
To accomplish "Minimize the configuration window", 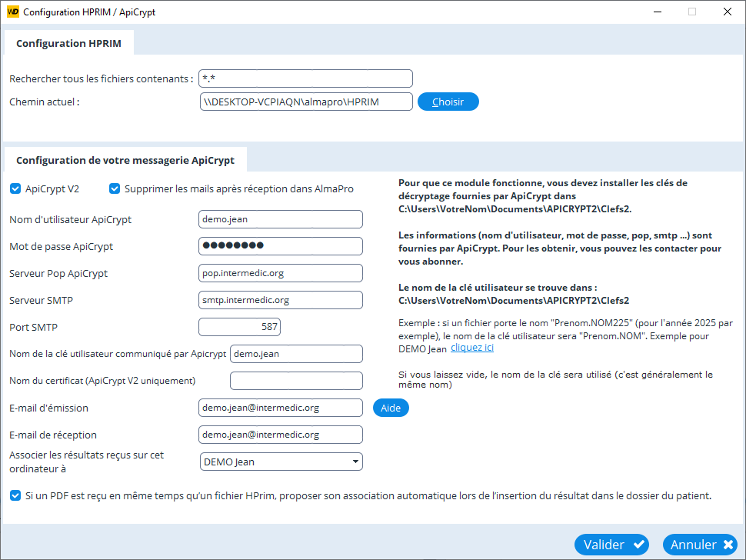I will (x=656, y=12).
